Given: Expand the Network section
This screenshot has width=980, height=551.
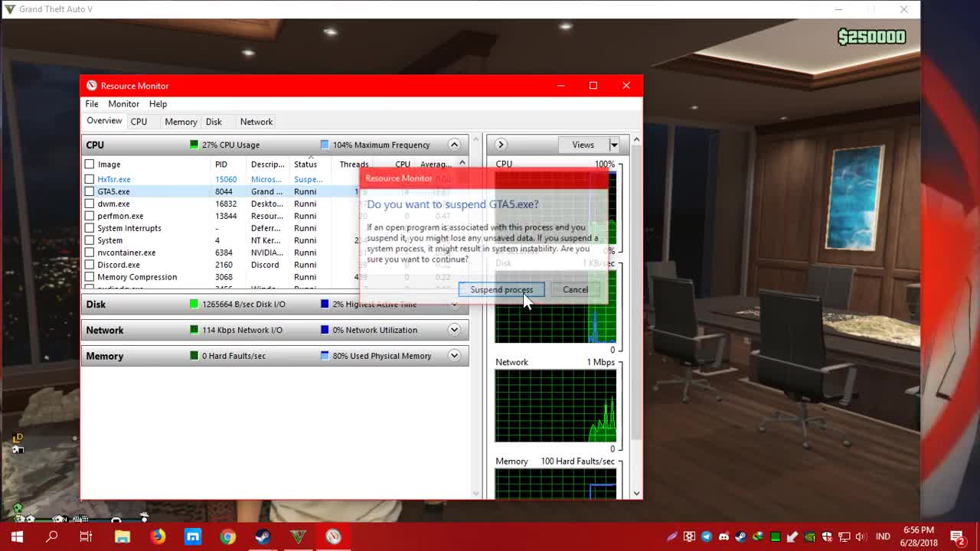Looking at the screenshot, I should [454, 330].
